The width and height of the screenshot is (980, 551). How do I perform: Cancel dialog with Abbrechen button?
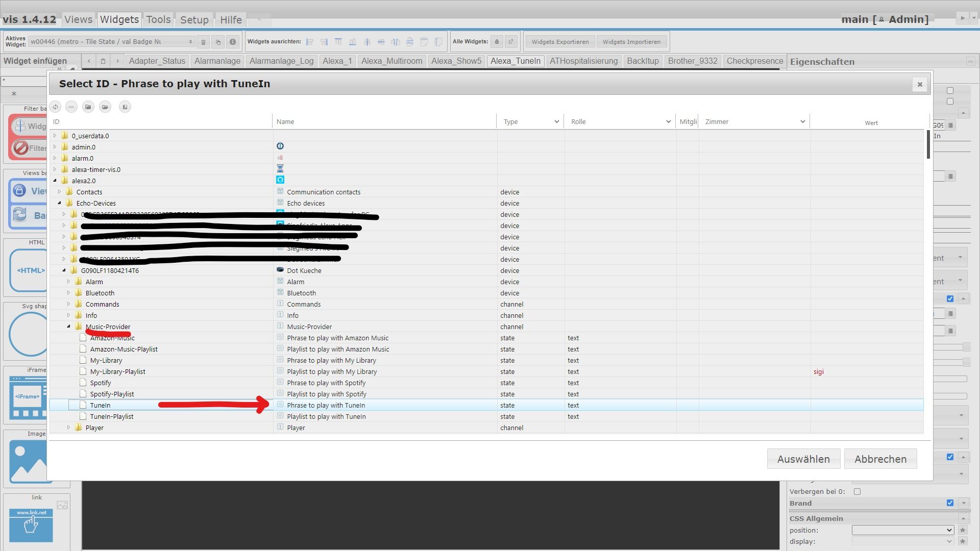pyautogui.click(x=880, y=459)
